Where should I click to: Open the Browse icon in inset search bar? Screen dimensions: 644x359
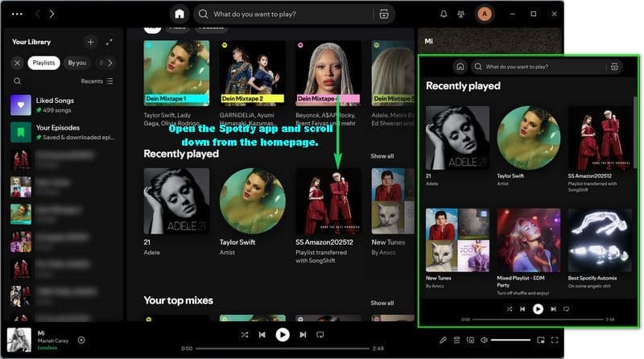pos(614,67)
